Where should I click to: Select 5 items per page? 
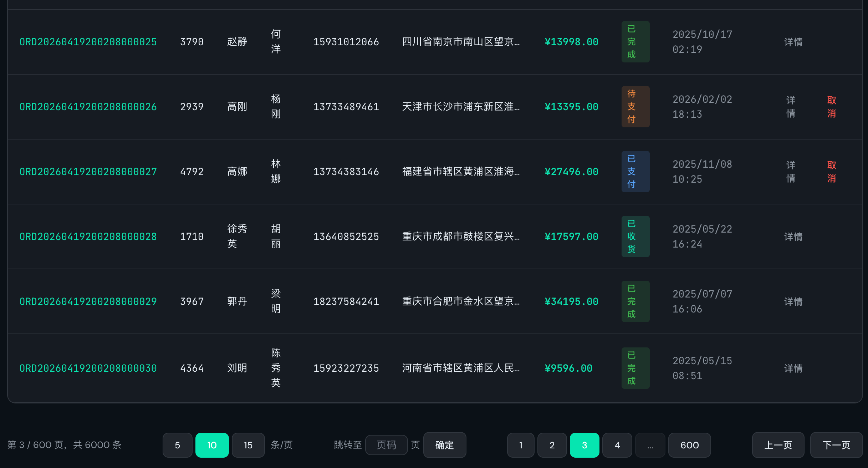177,445
